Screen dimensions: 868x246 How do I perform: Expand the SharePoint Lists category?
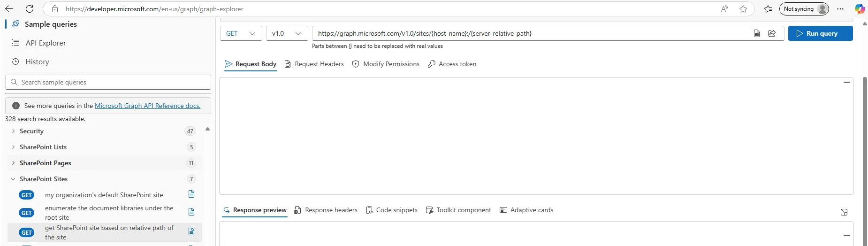(x=104, y=147)
